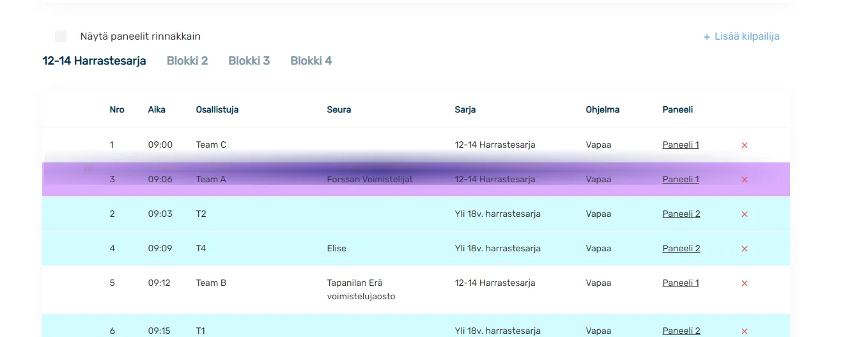Viewport: 868px width, 337px height.
Task: Remove the Team A row with red X
Action: pos(744,180)
